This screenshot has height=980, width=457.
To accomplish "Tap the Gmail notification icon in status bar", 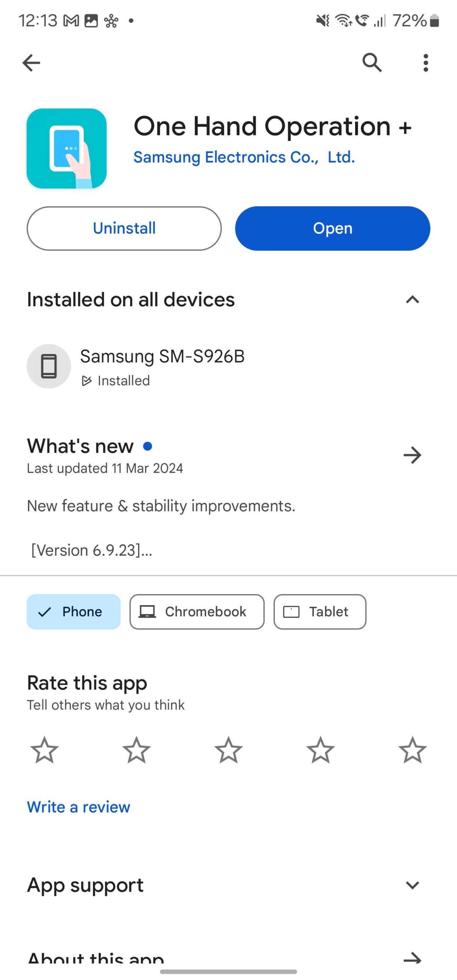I will (x=71, y=21).
